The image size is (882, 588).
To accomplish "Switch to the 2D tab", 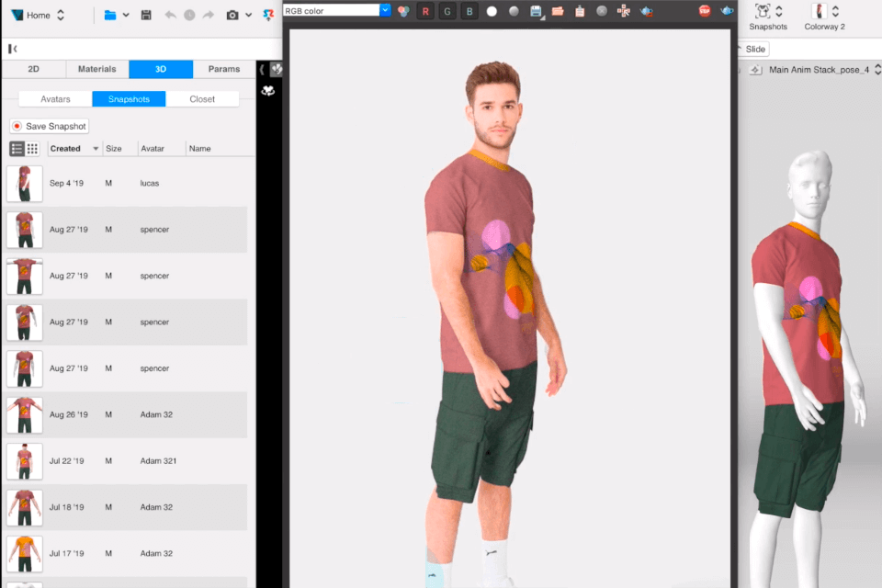I will 34,69.
